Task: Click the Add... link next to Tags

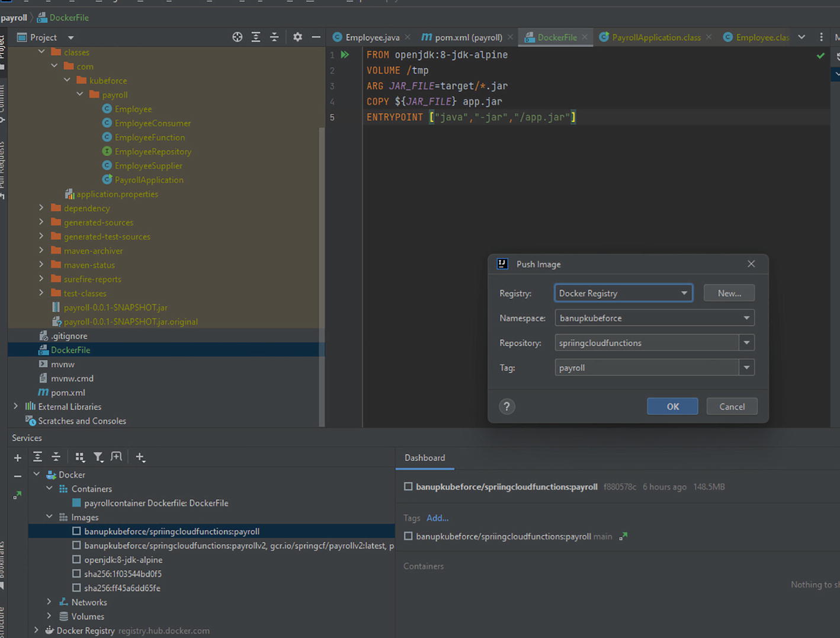Action: click(x=437, y=518)
